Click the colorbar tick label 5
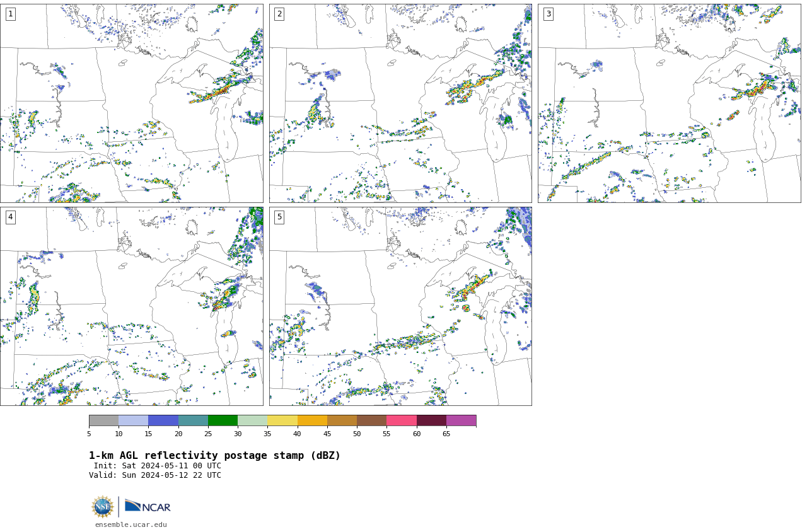Image resolution: width=807 pixels, height=532 pixels. pos(89,434)
